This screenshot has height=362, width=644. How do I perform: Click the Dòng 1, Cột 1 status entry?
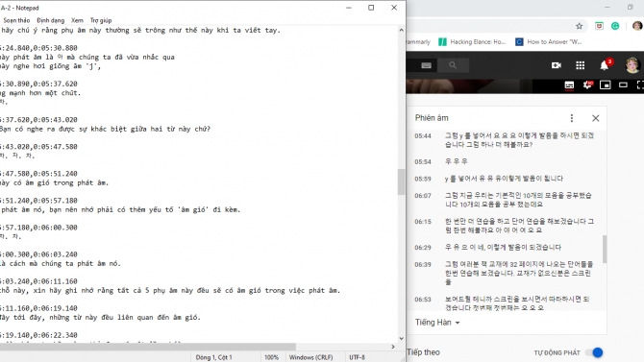coord(214,357)
